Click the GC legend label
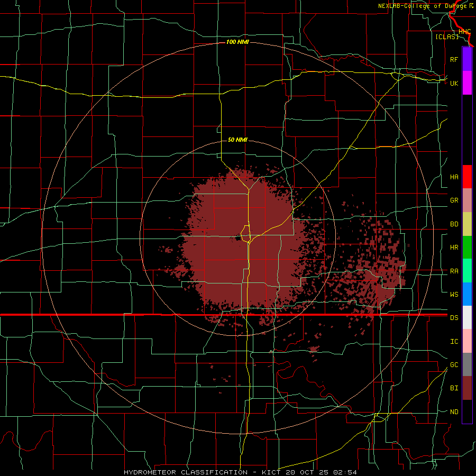 coord(454,365)
